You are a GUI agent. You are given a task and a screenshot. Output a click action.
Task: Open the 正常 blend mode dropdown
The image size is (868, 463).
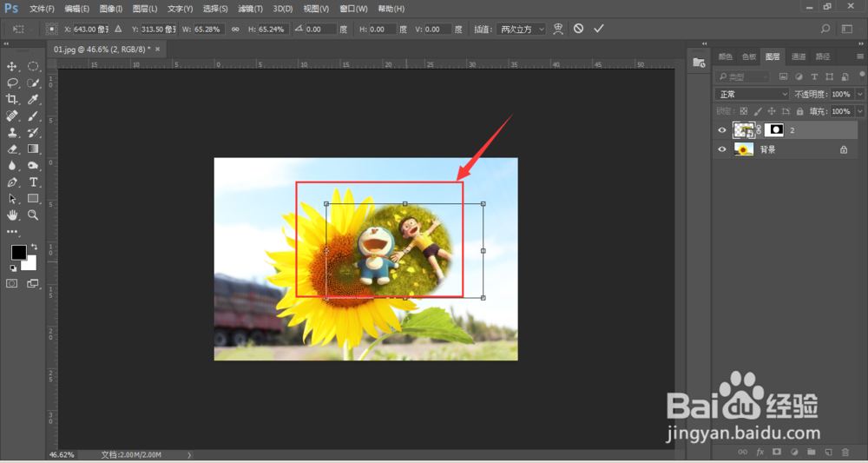click(x=752, y=94)
